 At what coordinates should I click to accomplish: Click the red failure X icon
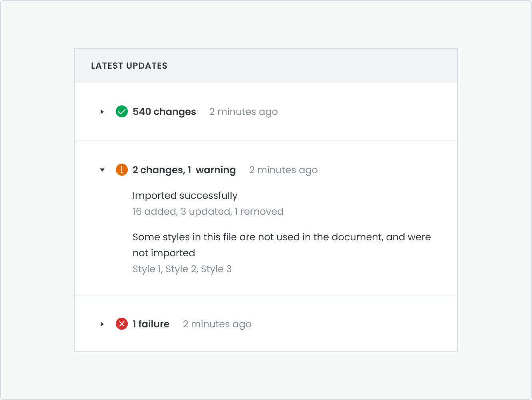[122, 324]
